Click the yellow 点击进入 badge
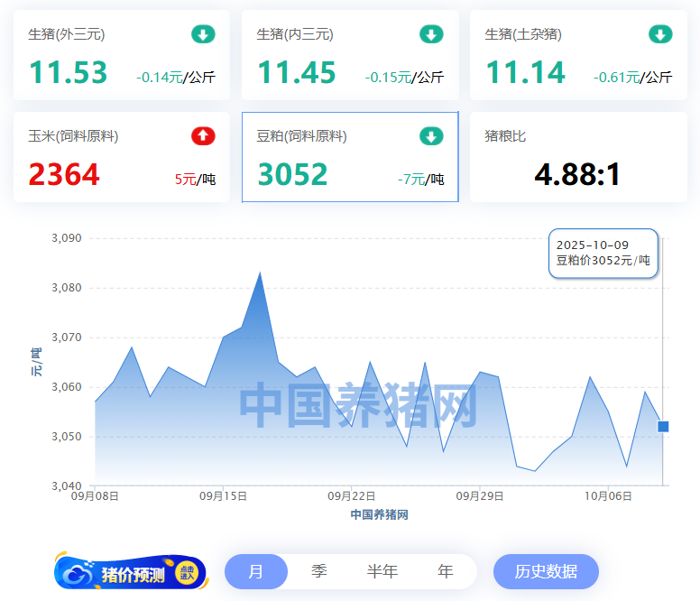Viewport: 700px width, 601px height. [187, 572]
